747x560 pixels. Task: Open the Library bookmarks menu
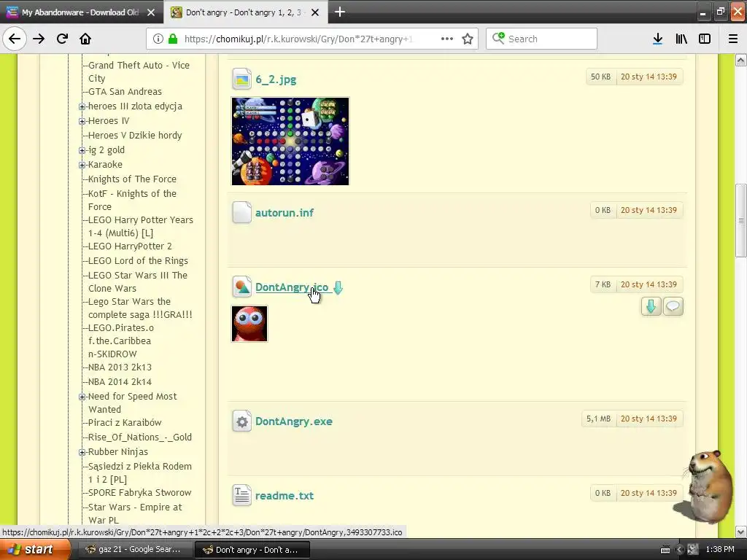tap(681, 39)
